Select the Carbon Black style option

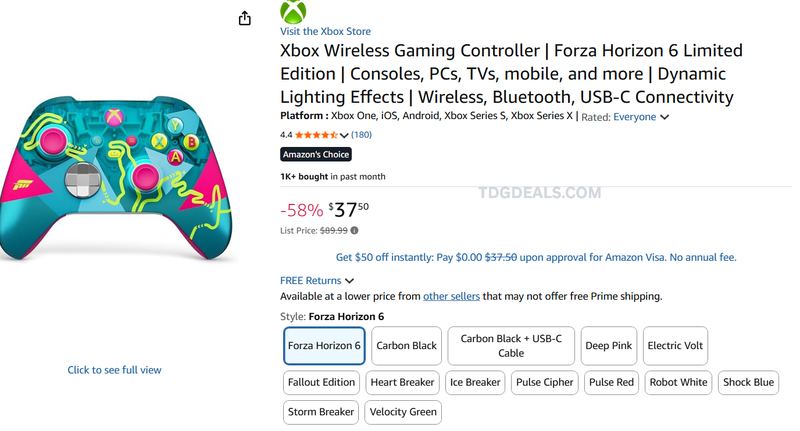coord(407,346)
